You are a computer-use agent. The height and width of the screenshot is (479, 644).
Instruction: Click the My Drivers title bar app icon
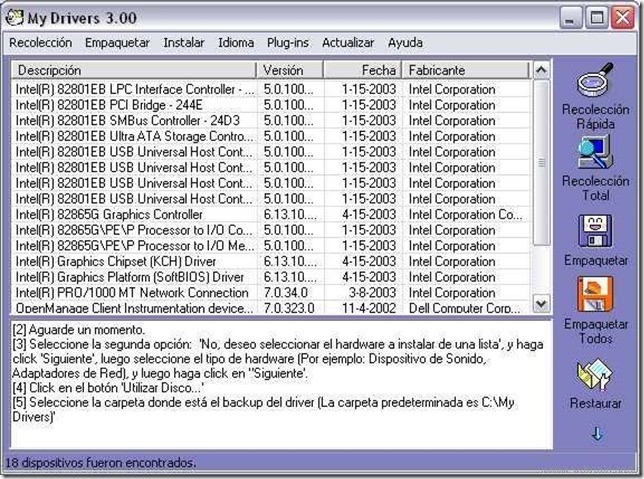[x=15, y=18]
